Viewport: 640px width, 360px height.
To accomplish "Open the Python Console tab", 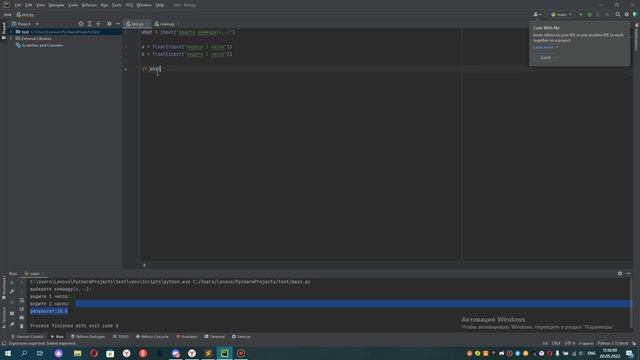I will point(152,337).
